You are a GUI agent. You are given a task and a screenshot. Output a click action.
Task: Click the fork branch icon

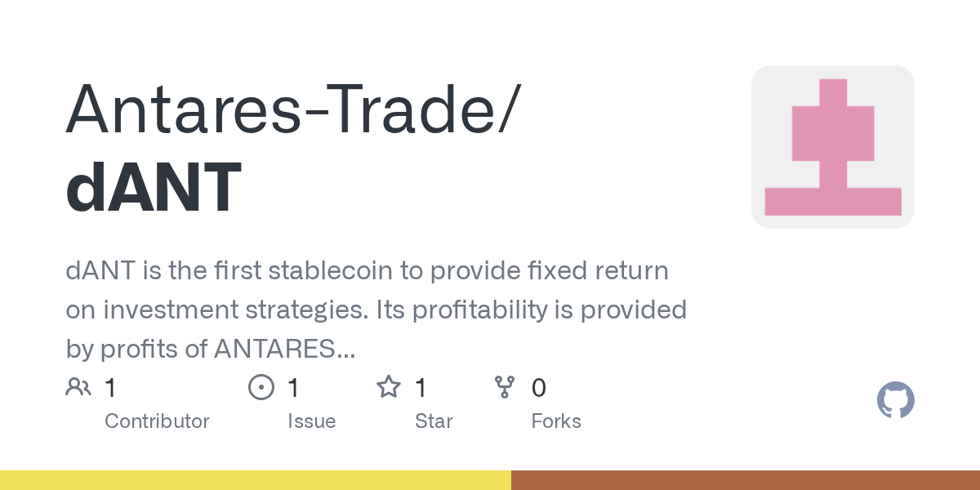click(x=505, y=387)
